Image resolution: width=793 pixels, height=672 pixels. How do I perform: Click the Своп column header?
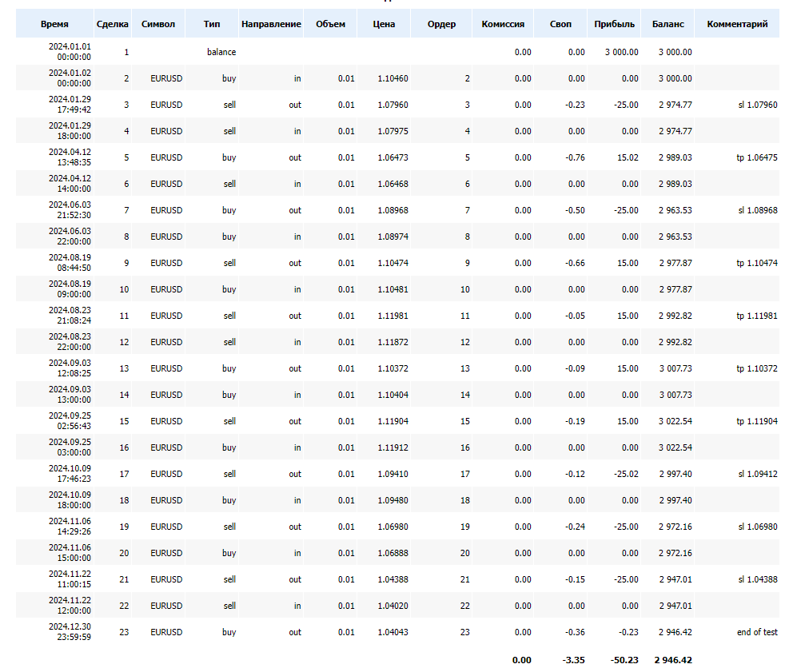tap(560, 24)
